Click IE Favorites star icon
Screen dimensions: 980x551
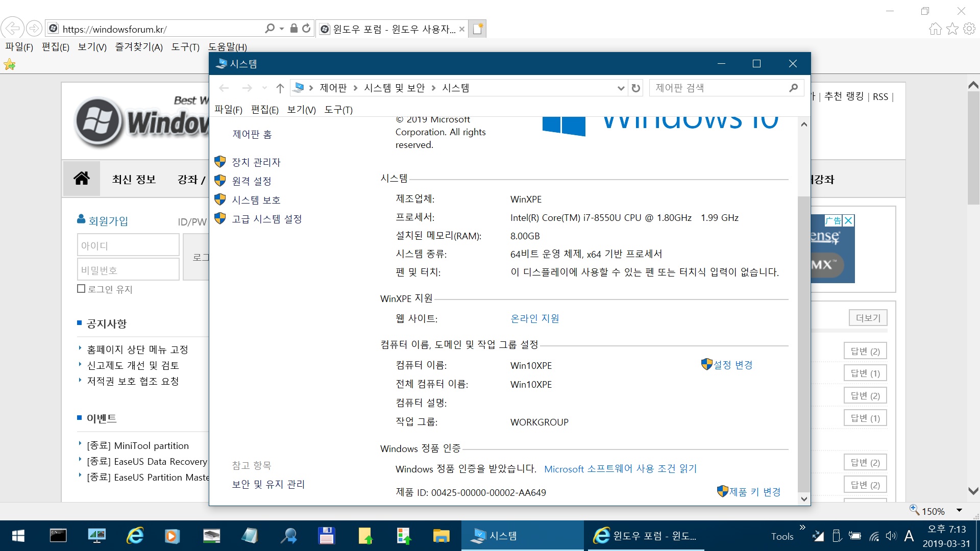click(x=952, y=29)
